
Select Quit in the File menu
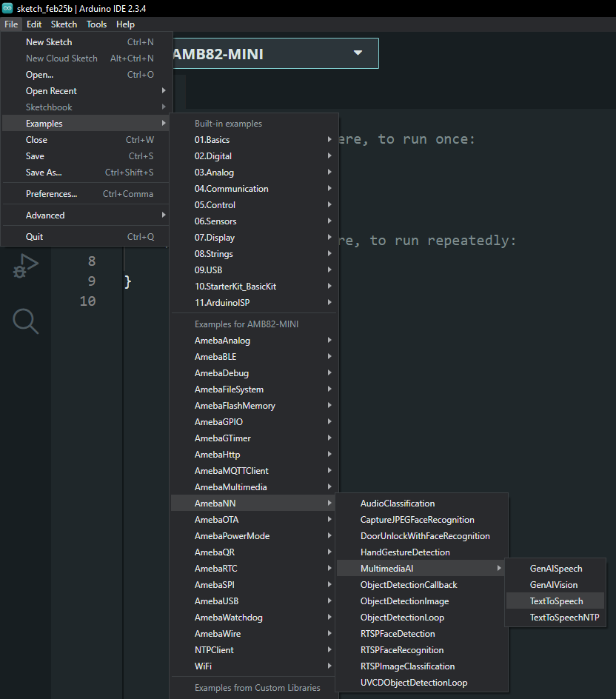pyautogui.click(x=86, y=237)
